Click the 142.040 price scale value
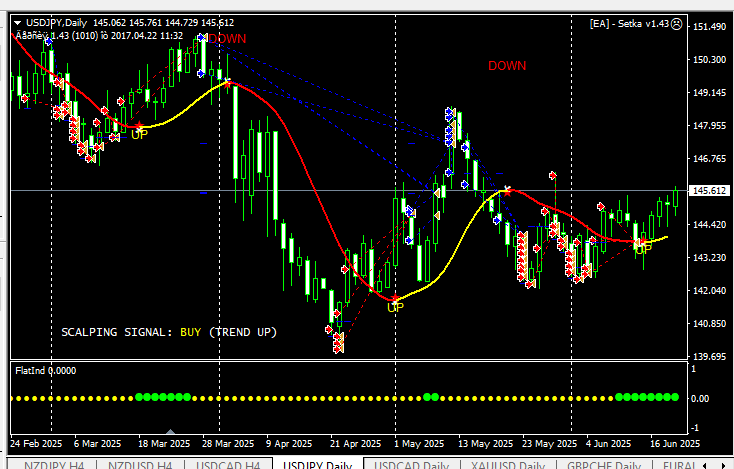 (x=709, y=291)
